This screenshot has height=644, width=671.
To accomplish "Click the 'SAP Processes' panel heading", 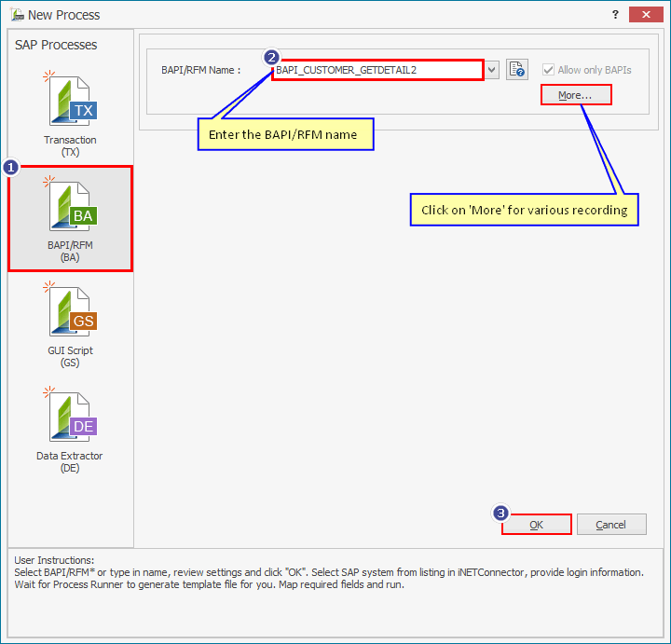I will point(56,45).
